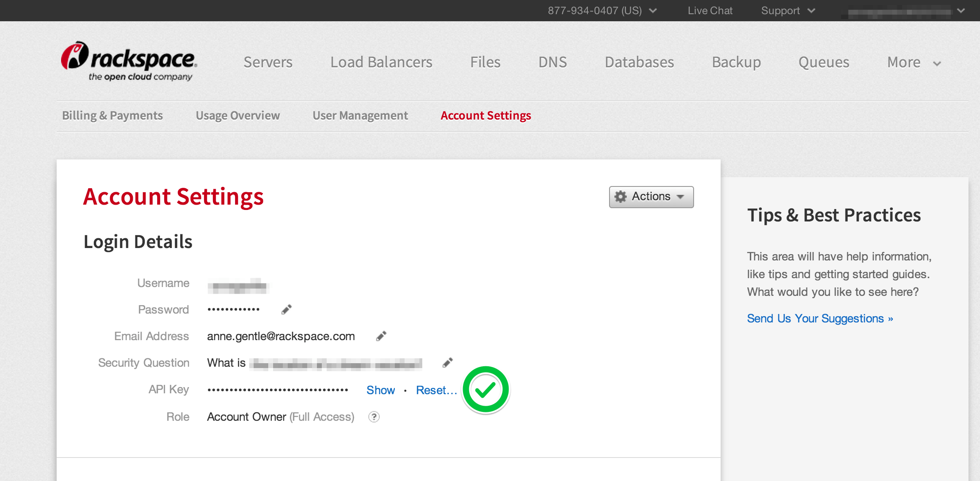Reset the API Key
The image size is (980, 481).
point(436,390)
